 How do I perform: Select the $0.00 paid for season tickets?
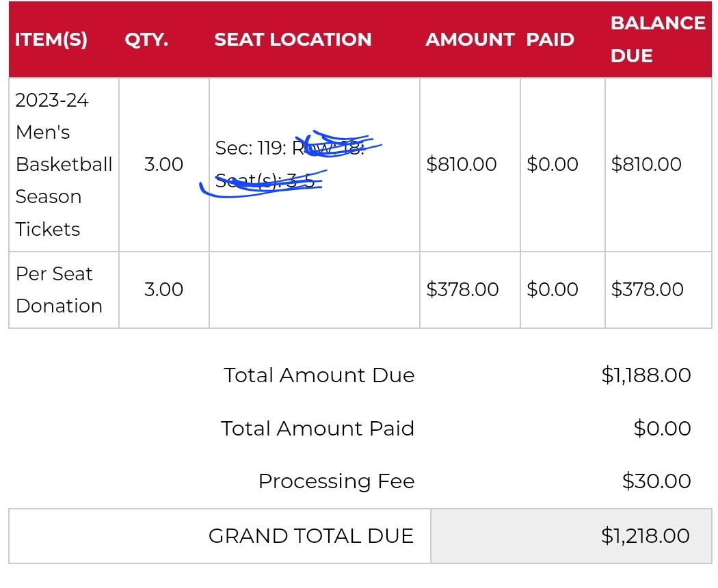(553, 164)
